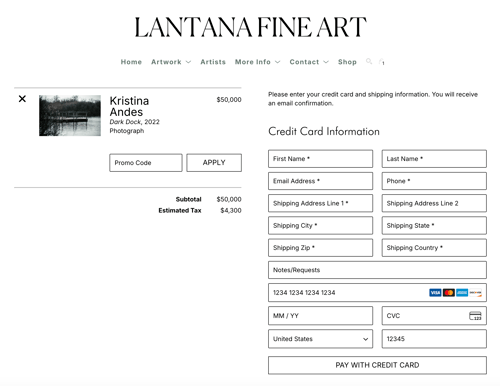Click the Subtotal $50,000 value
The width and height of the screenshot is (500, 386).
[229, 199]
